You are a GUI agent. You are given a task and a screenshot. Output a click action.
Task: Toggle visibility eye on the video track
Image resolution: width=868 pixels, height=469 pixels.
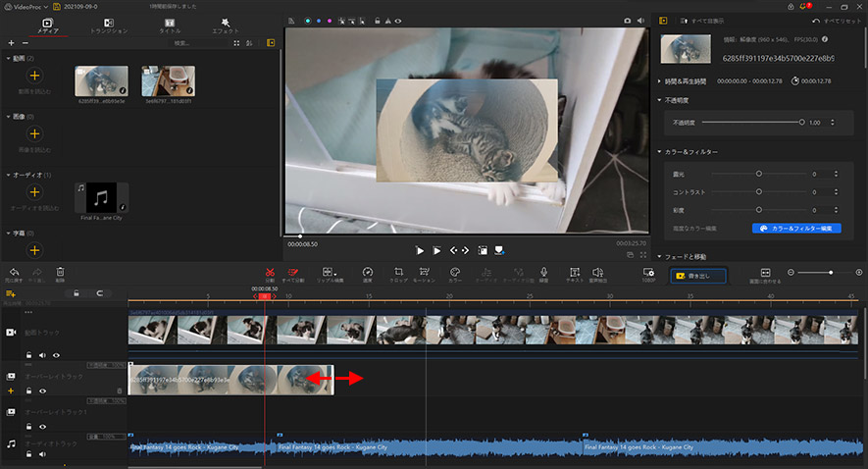(56, 354)
